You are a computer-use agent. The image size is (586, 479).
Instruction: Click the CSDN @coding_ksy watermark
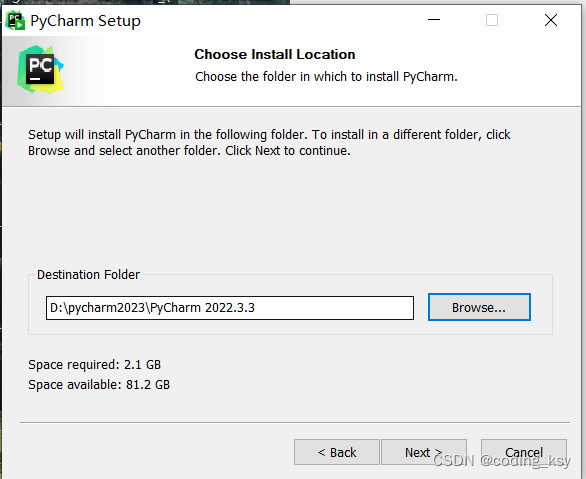tap(502, 461)
